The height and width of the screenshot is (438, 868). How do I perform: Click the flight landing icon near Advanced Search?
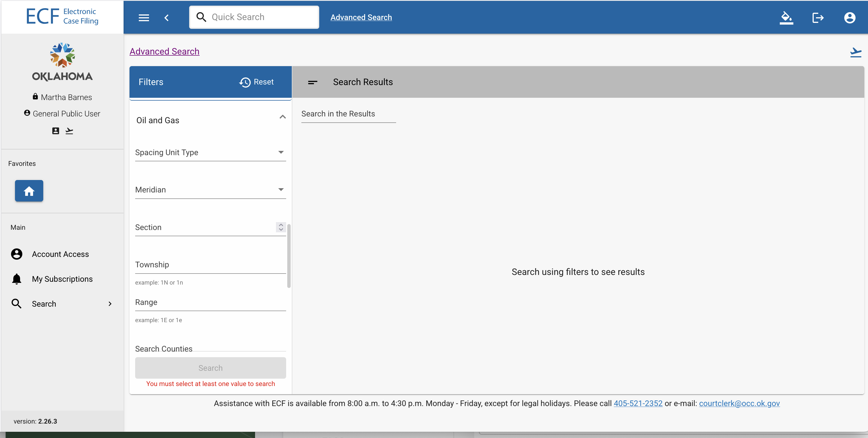856,53
